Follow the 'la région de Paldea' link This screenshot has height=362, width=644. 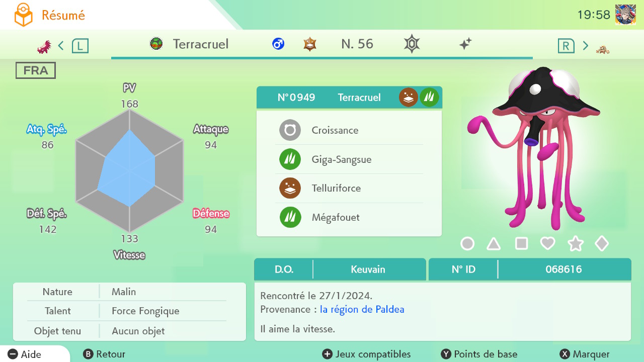(362, 309)
